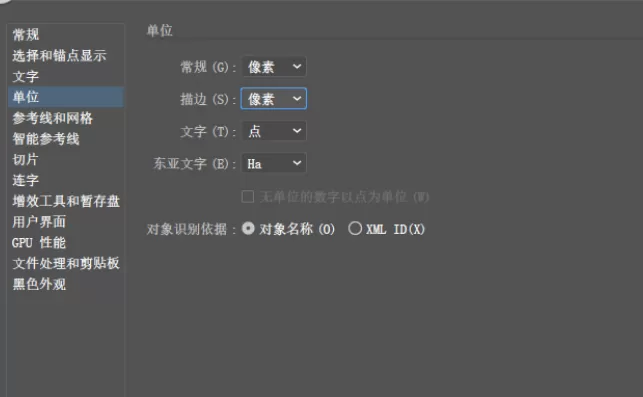This screenshot has height=397, width=643.
Task: Go to the 常规 preferences category
Action: [x=66, y=35]
